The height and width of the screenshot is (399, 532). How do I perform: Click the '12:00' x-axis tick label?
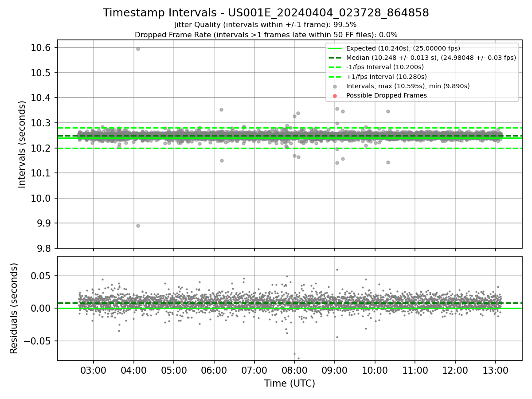[x=455, y=370]
